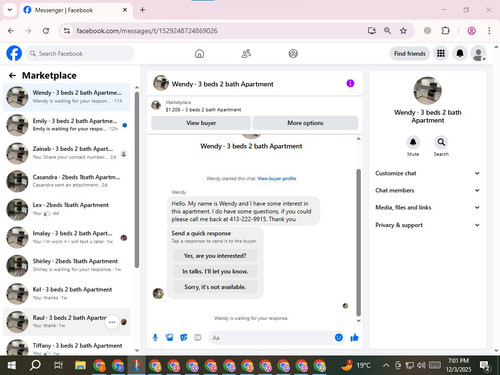The height and width of the screenshot is (375, 500).
Task: Open the Groups icon in top navigation
Action: [293, 53]
